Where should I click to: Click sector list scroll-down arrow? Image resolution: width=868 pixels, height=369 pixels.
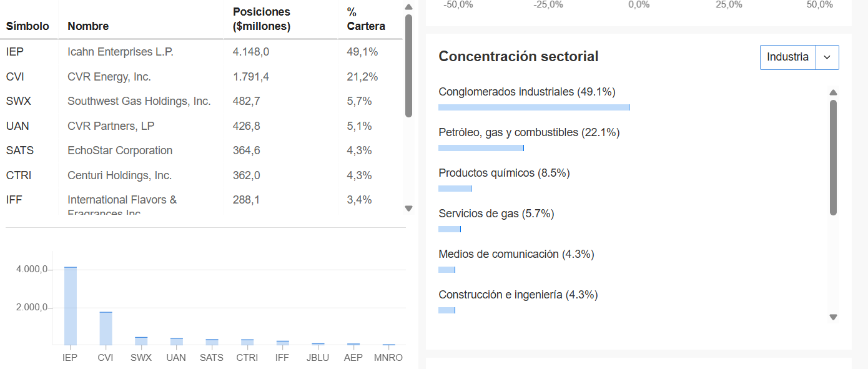[x=833, y=317]
